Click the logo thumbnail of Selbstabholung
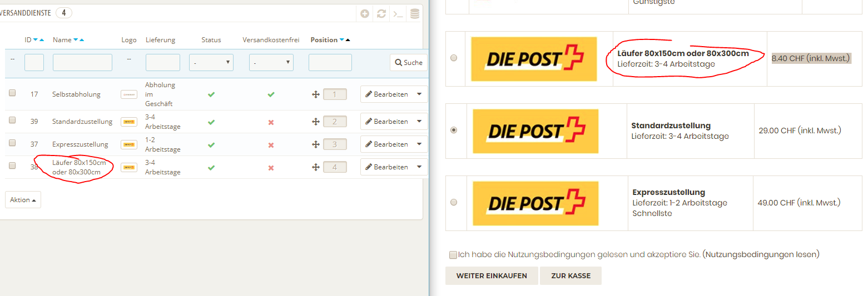 point(129,94)
